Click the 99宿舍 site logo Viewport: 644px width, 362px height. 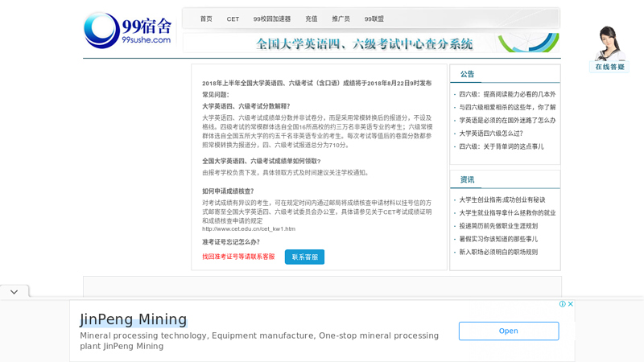(127, 31)
